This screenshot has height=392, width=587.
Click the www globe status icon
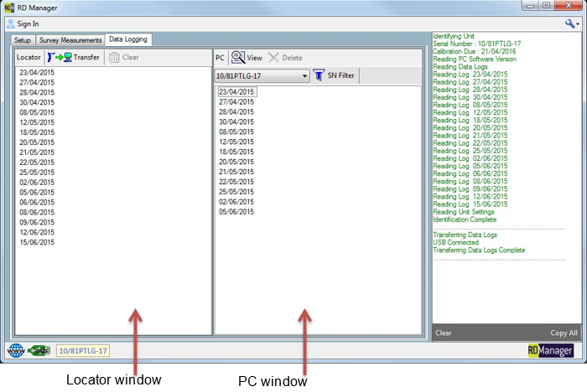point(16,350)
